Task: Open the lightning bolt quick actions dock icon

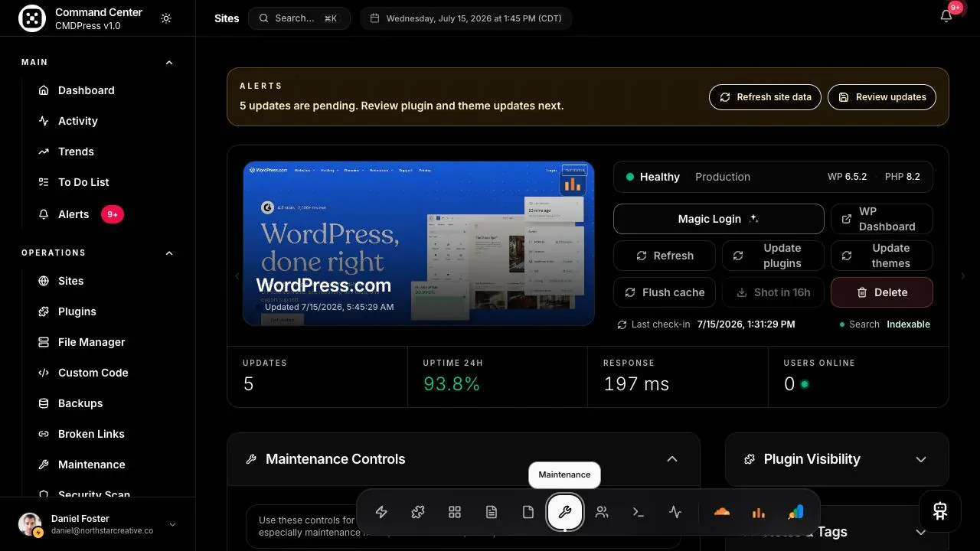Action: click(381, 512)
